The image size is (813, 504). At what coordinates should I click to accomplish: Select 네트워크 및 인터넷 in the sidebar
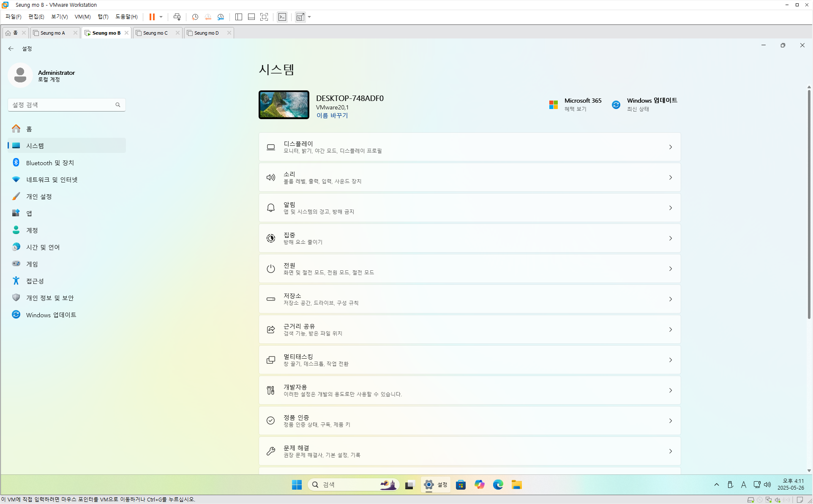tap(52, 180)
